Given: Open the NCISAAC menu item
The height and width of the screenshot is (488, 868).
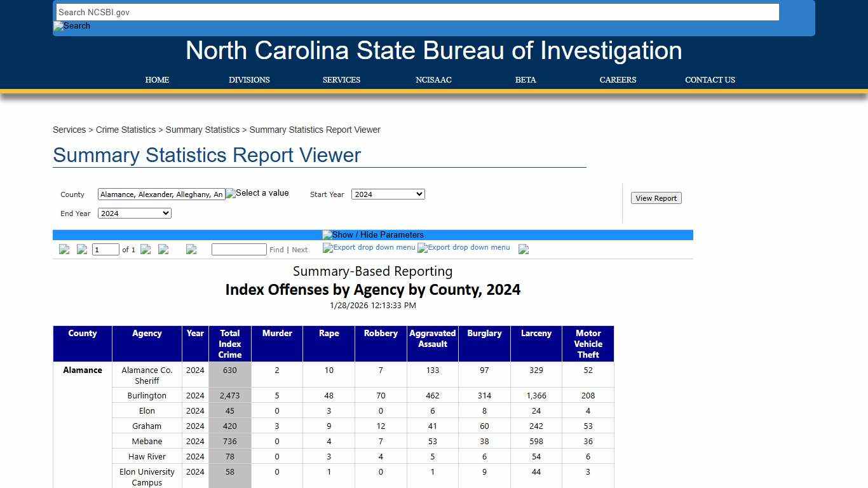Looking at the screenshot, I should click(433, 80).
